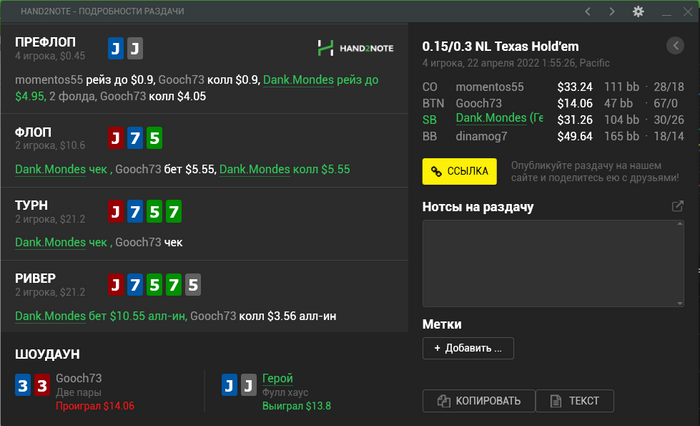Click the notes scrollbar up arrow

(x=680, y=224)
